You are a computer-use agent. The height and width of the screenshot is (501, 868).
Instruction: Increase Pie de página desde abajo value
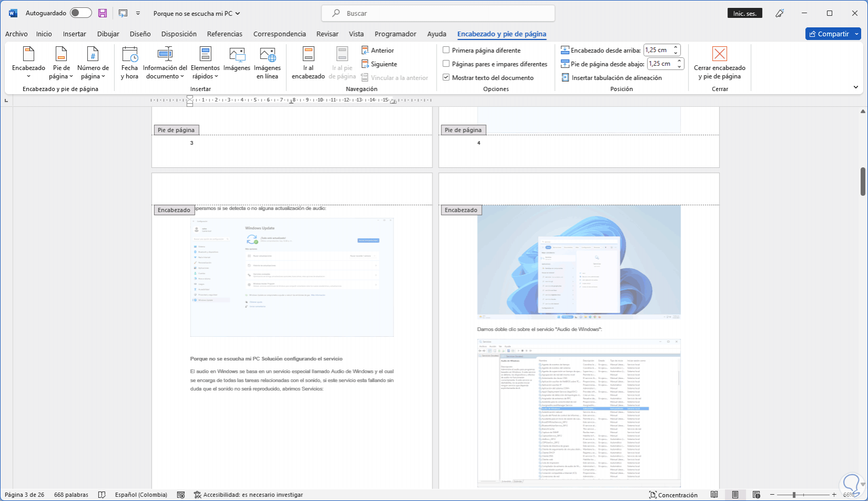[x=680, y=61]
